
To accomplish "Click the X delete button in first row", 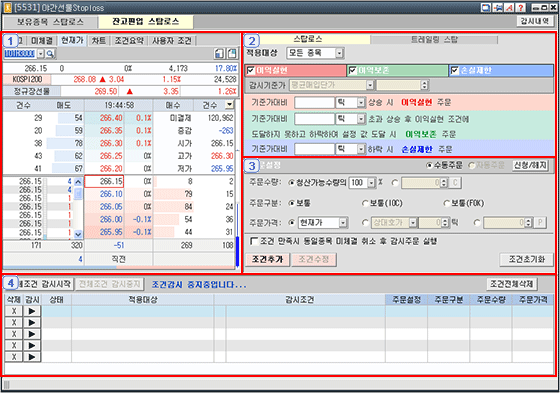I will [14, 311].
